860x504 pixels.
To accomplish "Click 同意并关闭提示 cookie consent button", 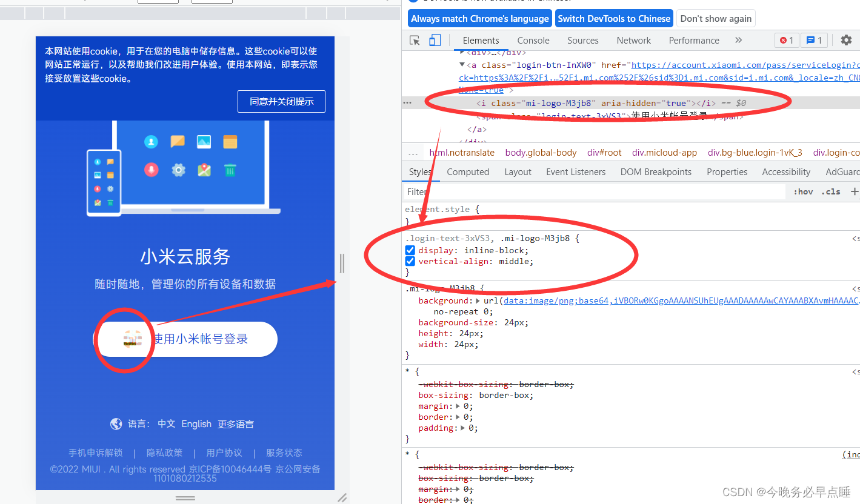I will coord(281,101).
